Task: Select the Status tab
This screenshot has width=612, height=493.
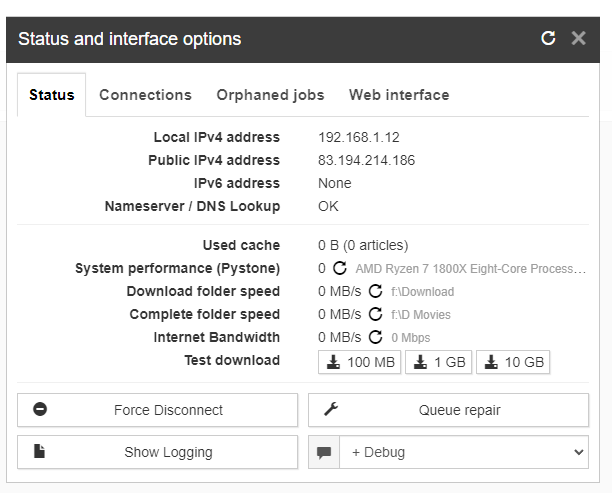Action: pos(52,95)
